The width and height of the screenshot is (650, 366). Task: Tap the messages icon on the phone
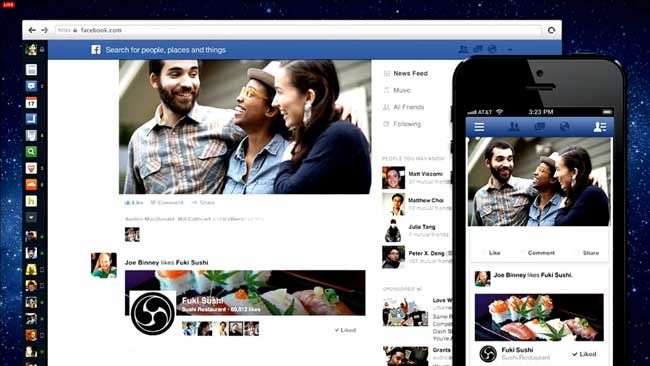click(539, 127)
